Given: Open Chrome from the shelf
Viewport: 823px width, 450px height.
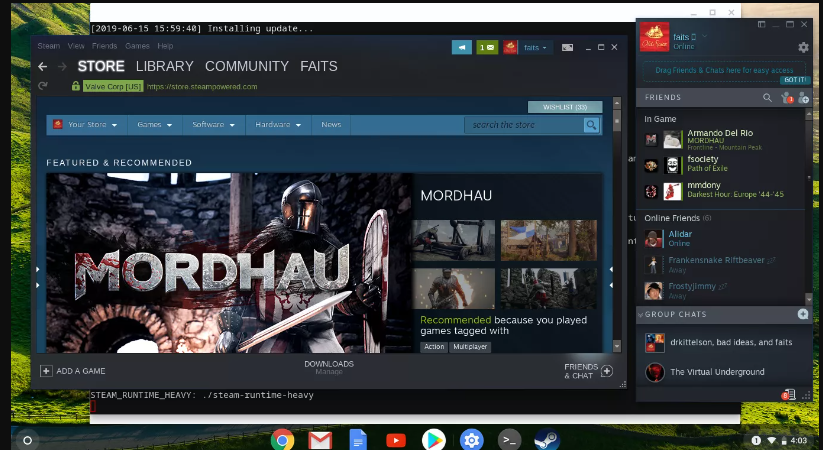Looking at the screenshot, I should [x=282, y=440].
